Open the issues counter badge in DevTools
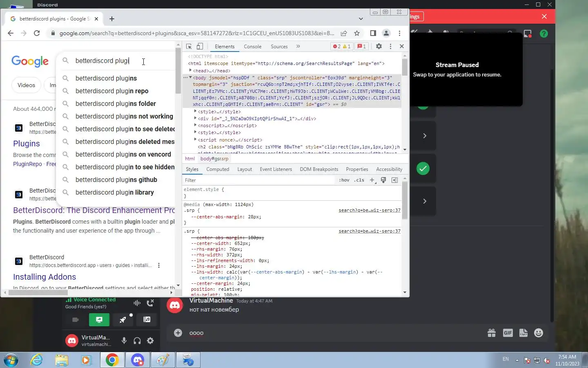588x368 pixels. 362,46
